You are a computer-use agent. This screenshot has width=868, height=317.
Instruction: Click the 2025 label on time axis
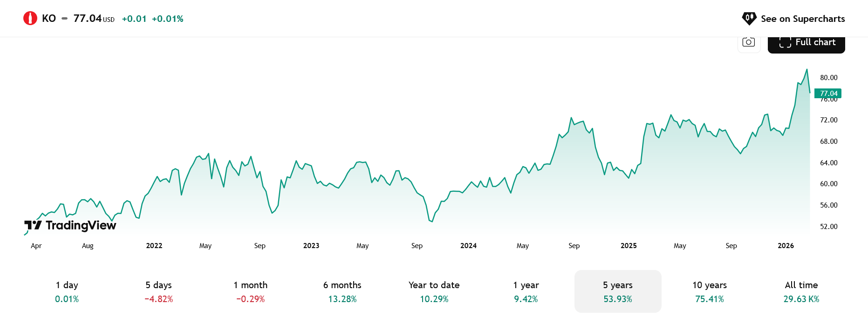click(629, 246)
